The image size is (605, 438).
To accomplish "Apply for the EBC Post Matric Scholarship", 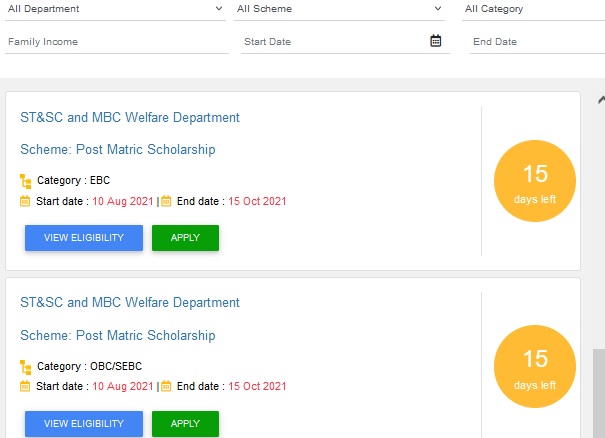I will (185, 238).
